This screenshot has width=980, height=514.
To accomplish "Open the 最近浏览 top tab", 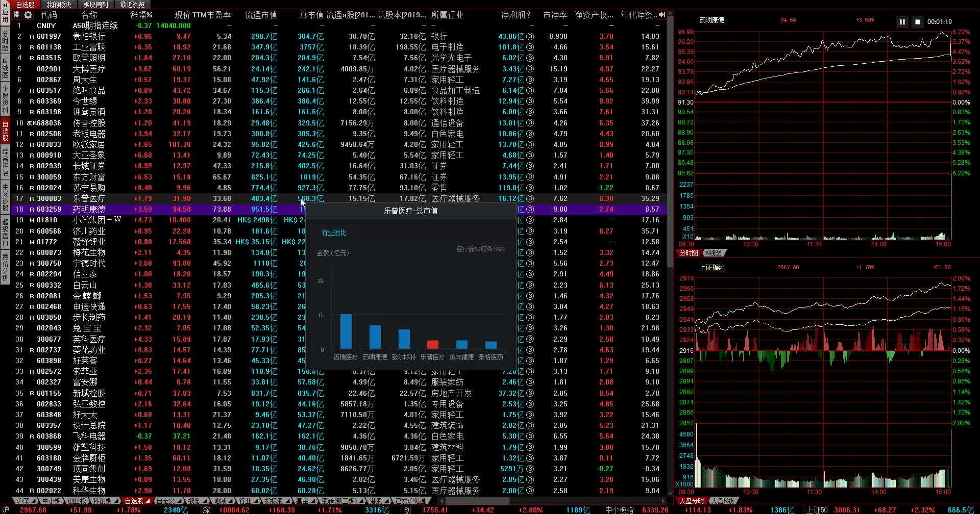I will [133, 5].
